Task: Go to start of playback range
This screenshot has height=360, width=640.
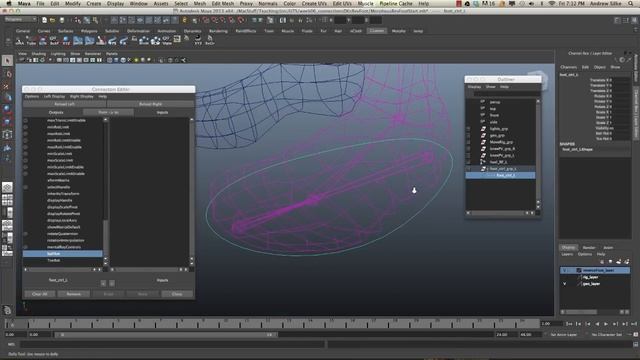Action: pyautogui.click(x=569, y=324)
